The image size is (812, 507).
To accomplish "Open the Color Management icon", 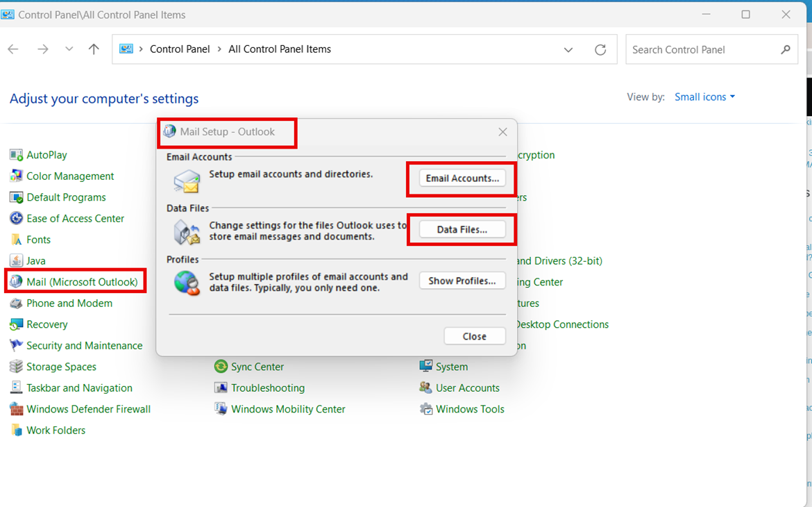I will coord(16,176).
